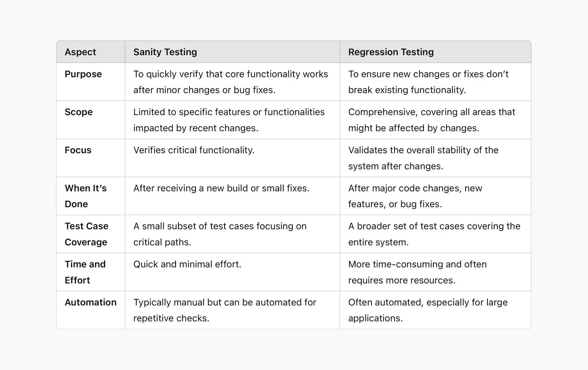This screenshot has height=370, width=588.
Task: Select the Test Case Coverage row label
Action: point(86,234)
